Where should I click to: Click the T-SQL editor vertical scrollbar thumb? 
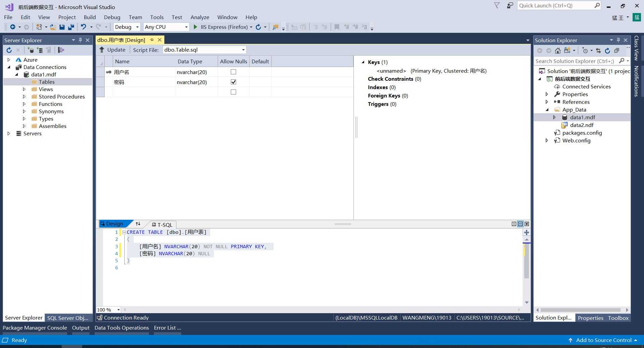click(526, 261)
